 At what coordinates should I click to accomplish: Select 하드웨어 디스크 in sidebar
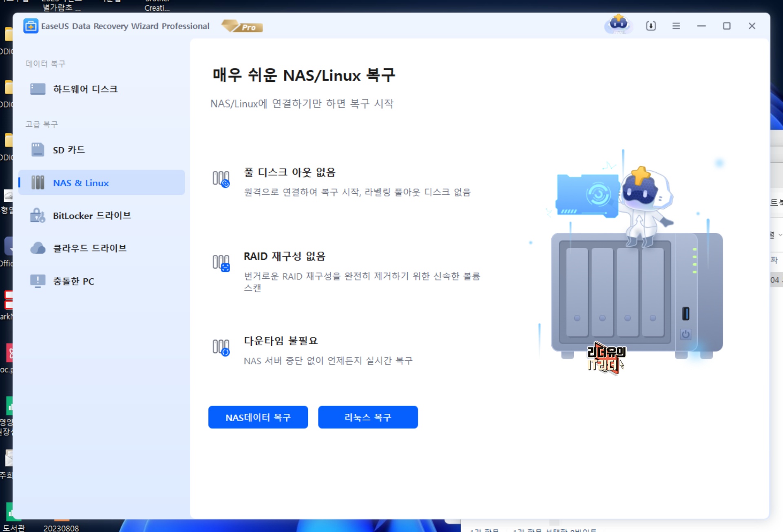pyautogui.click(x=85, y=89)
